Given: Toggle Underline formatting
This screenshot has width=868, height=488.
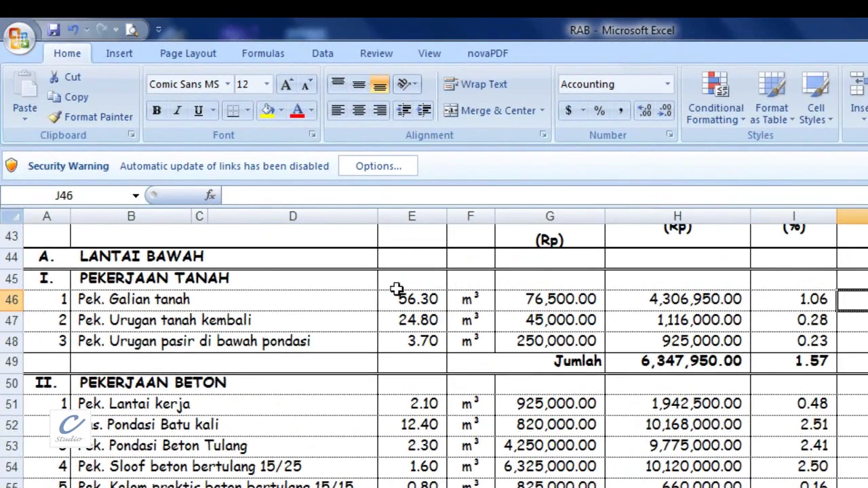Looking at the screenshot, I should click(198, 110).
